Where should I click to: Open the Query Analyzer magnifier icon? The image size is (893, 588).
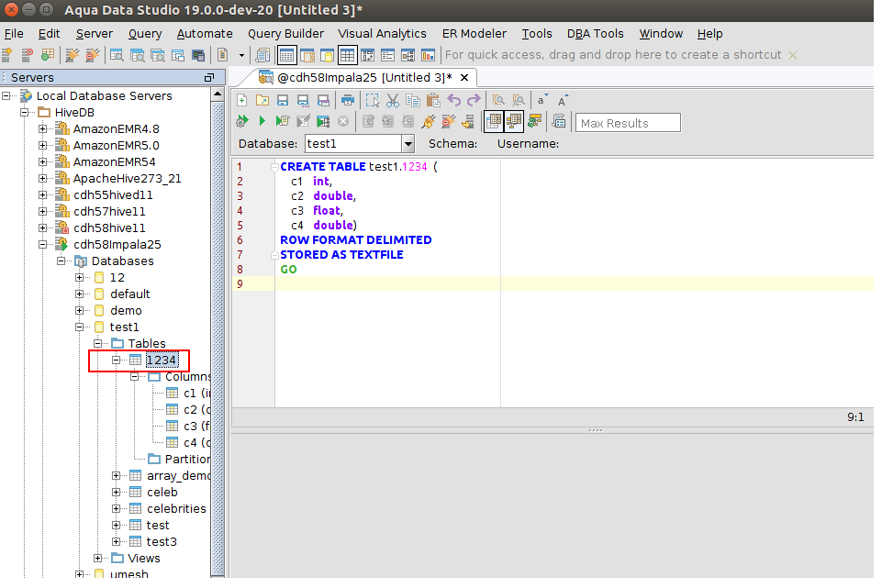coord(117,55)
